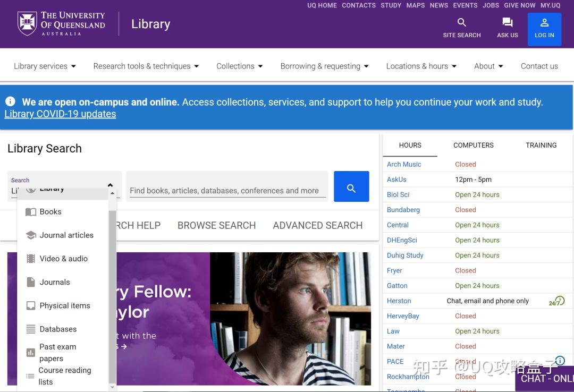Open the Locations & hours dropdown
Viewport: 574px width, 392px height.
[x=421, y=66]
